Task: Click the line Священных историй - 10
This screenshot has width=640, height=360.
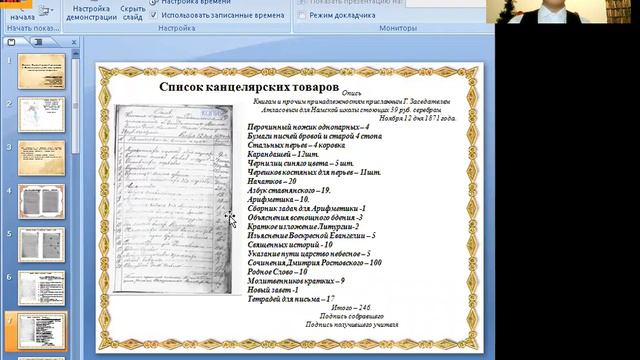Action: 290,244
